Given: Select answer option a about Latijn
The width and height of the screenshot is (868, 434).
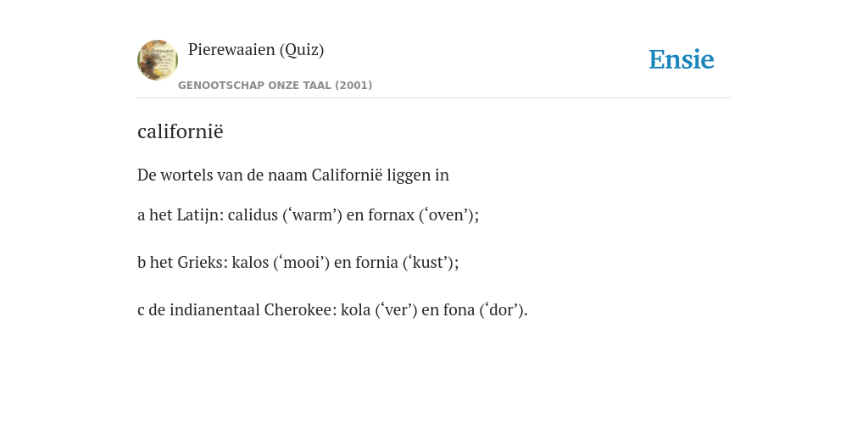Looking at the screenshot, I should point(308,214).
